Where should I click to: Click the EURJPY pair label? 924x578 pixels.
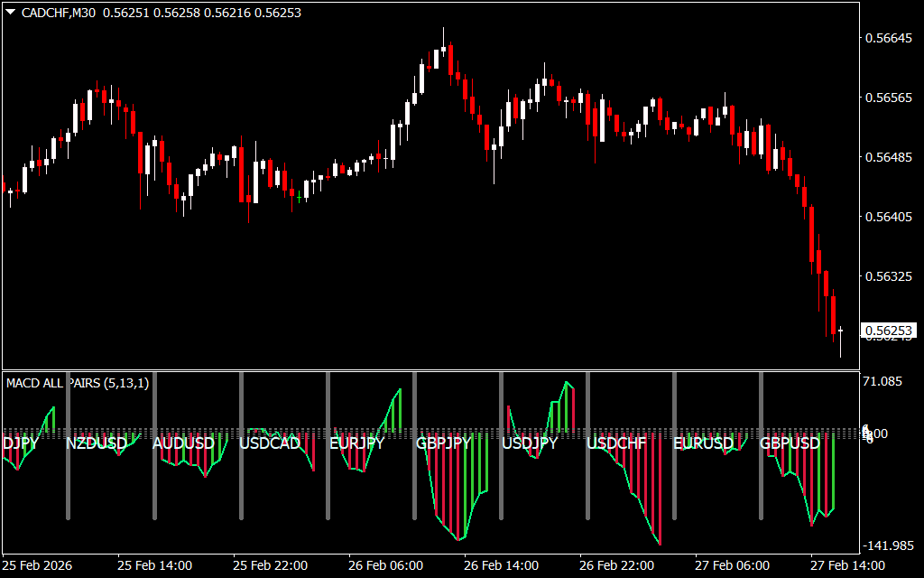pyautogui.click(x=356, y=443)
